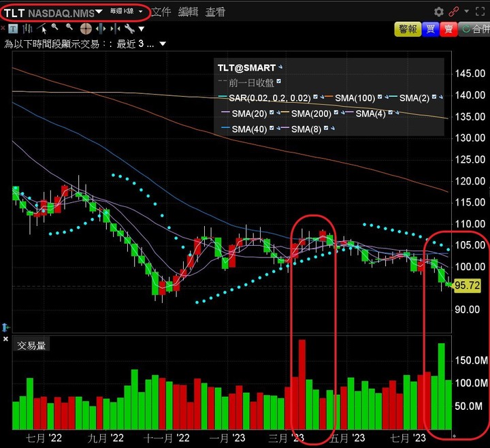Toggle SMA(20) visibility checkbox
The width and height of the screenshot is (490, 448).
click(x=272, y=112)
